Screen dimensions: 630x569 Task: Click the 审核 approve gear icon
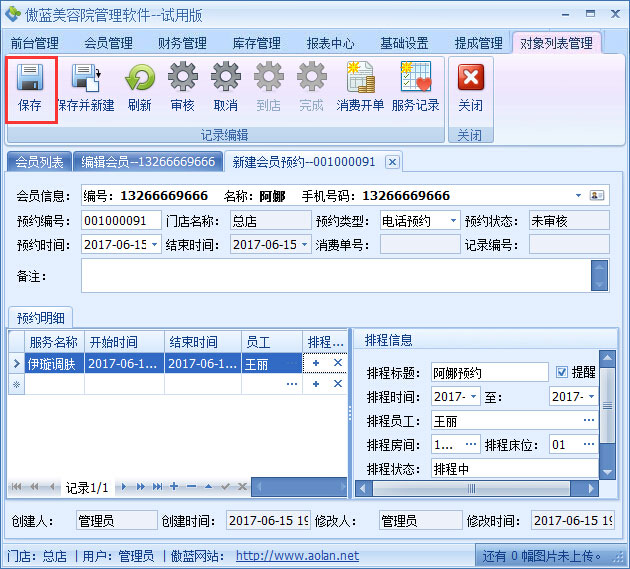[x=183, y=88]
